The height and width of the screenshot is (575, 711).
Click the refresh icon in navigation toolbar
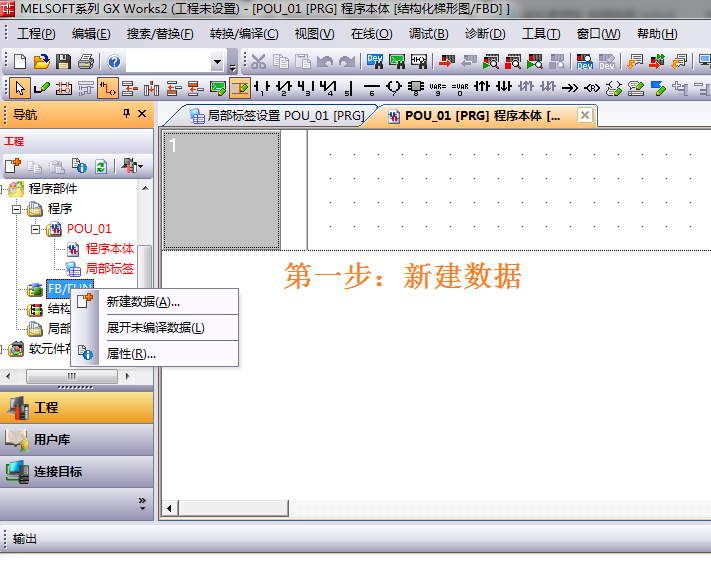(x=101, y=166)
